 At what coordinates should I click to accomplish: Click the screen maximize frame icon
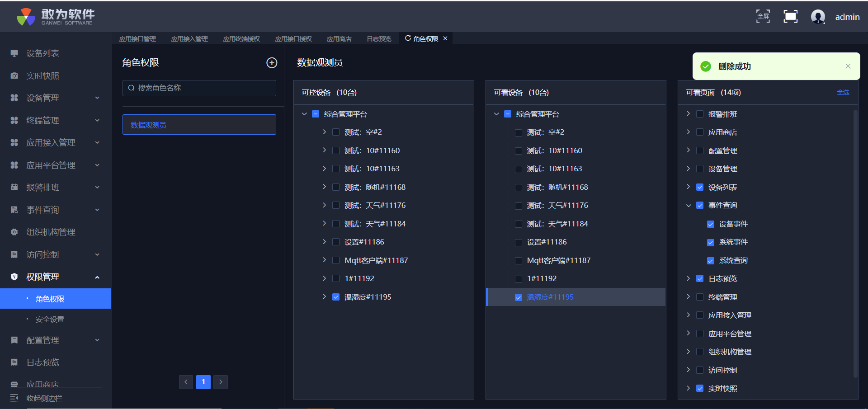tap(790, 17)
